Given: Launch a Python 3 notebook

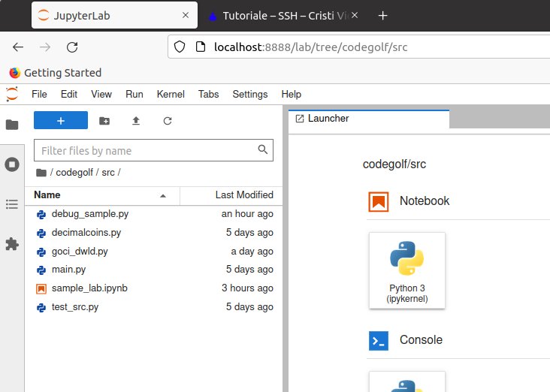Looking at the screenshot, I should tap(406, 270).
